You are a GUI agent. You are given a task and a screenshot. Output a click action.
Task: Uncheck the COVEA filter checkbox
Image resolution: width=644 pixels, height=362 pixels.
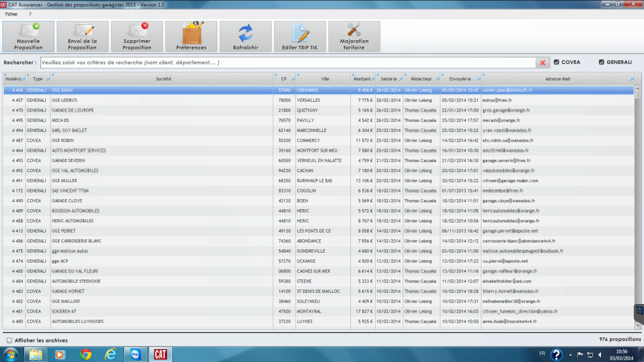tap(557, 62)
